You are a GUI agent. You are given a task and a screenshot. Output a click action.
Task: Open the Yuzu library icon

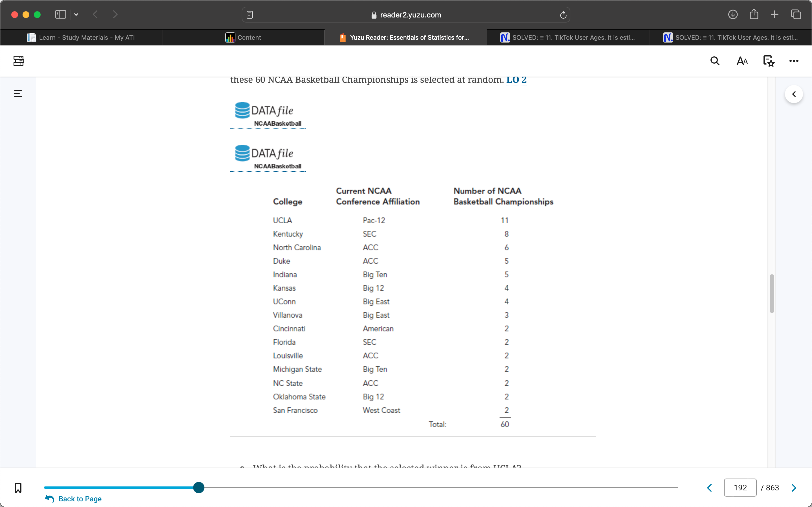coord(19,61)
